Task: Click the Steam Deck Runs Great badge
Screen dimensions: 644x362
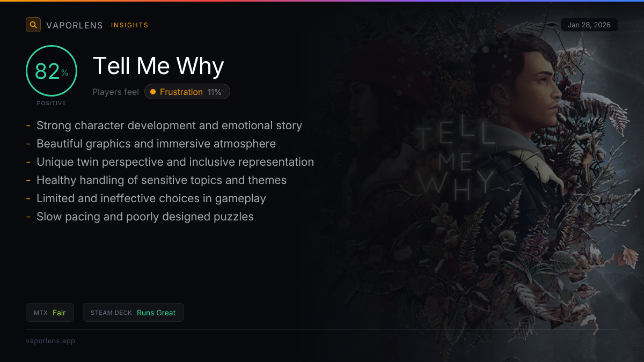Action: click(133, 313)
